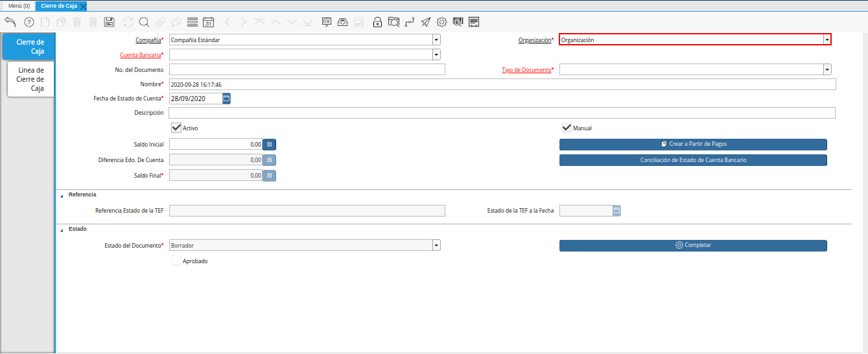Open the workflow nodes icon
The image size is (868, 354).
pos(410,22)
